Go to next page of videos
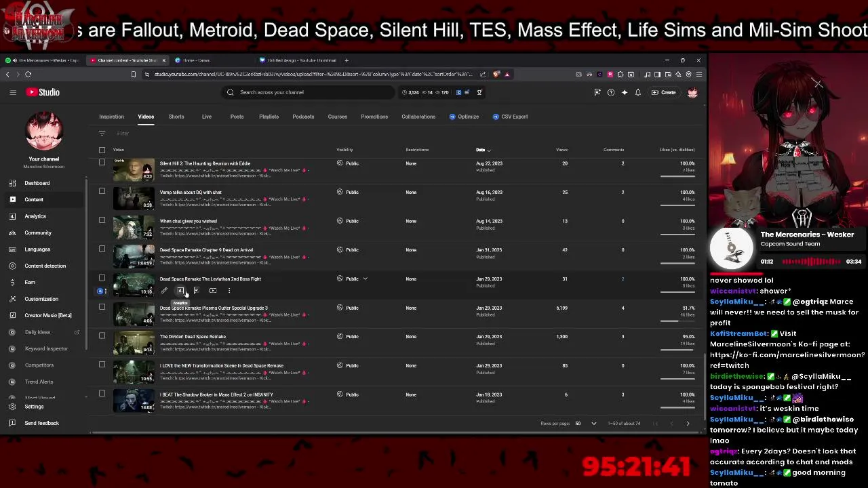 pyautogui.click(x=688, y=424)
